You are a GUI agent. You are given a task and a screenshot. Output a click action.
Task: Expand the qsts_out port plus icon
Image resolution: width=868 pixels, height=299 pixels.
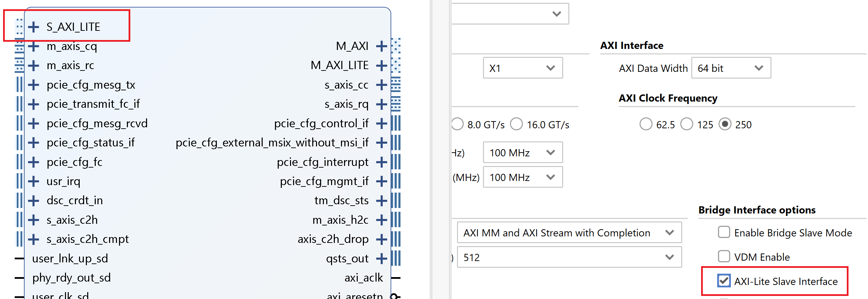(x=381, y=259)
